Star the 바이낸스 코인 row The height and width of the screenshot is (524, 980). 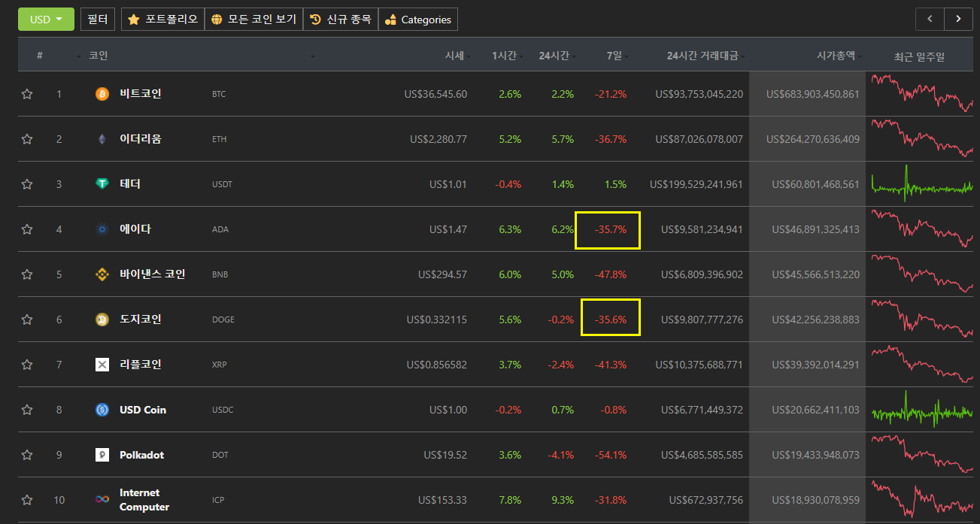(x=27, y=274)
